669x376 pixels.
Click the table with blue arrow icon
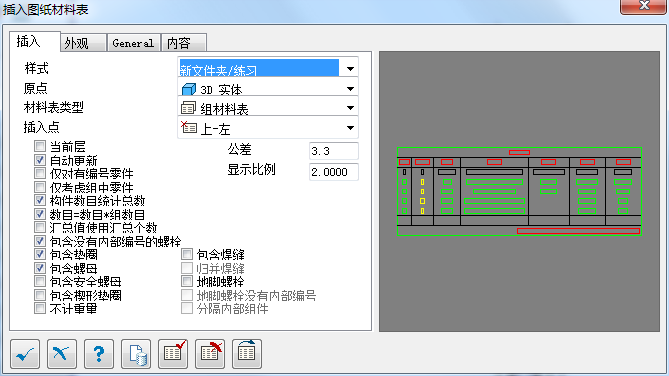pos(247,354)
